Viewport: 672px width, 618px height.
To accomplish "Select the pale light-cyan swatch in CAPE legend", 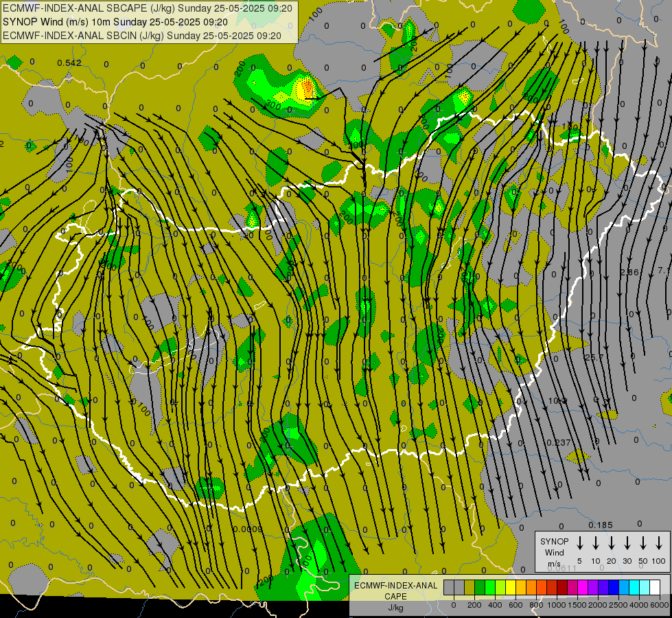I will [x=645, y=587].
